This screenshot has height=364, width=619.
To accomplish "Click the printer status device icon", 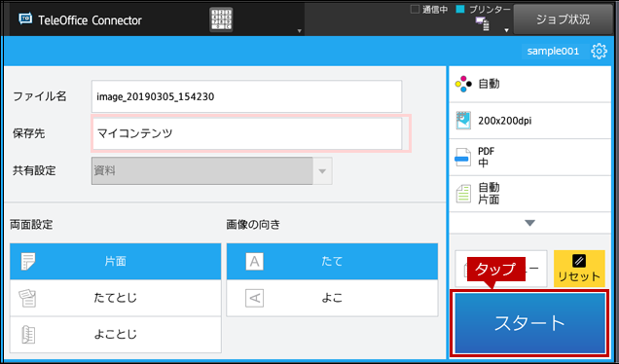I will pyautogui.click(x=483, y=23).
